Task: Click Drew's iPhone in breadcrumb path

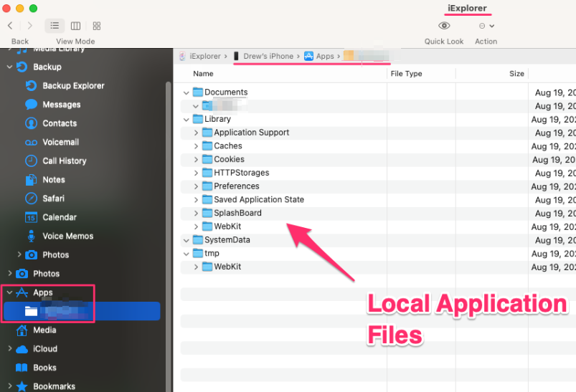Action: 268,56
